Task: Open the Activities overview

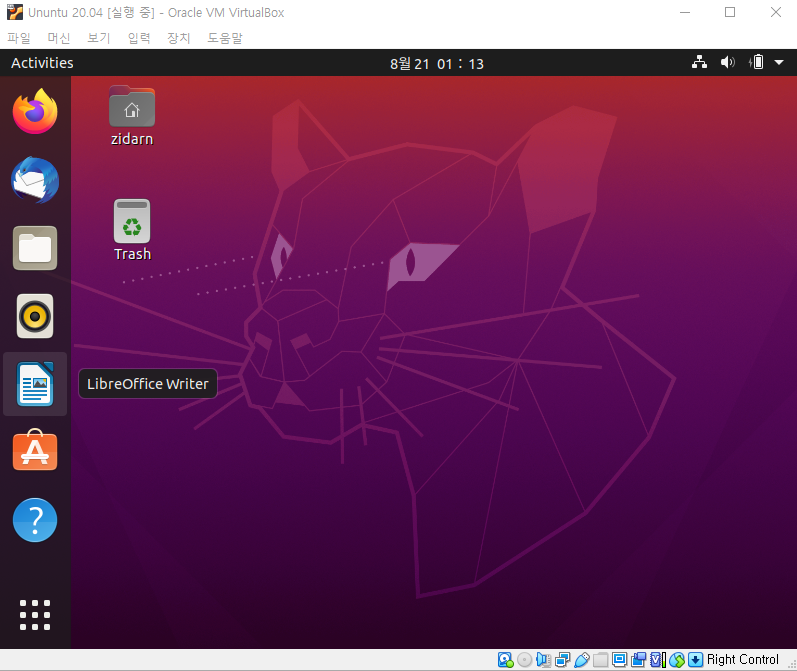Action: pos(42,63)
